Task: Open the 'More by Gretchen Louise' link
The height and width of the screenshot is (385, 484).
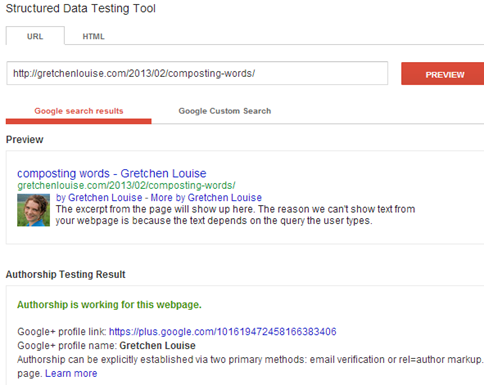Action: point(206,198)
